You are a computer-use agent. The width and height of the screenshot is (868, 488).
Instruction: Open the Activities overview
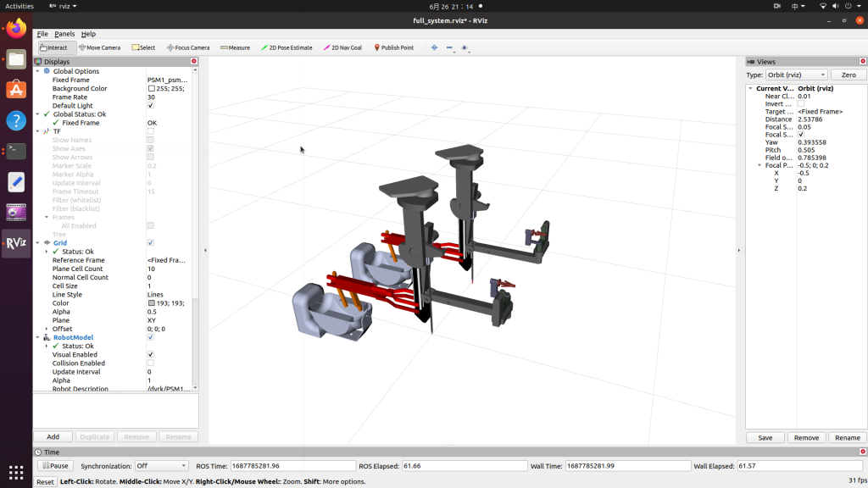point(19,6)
